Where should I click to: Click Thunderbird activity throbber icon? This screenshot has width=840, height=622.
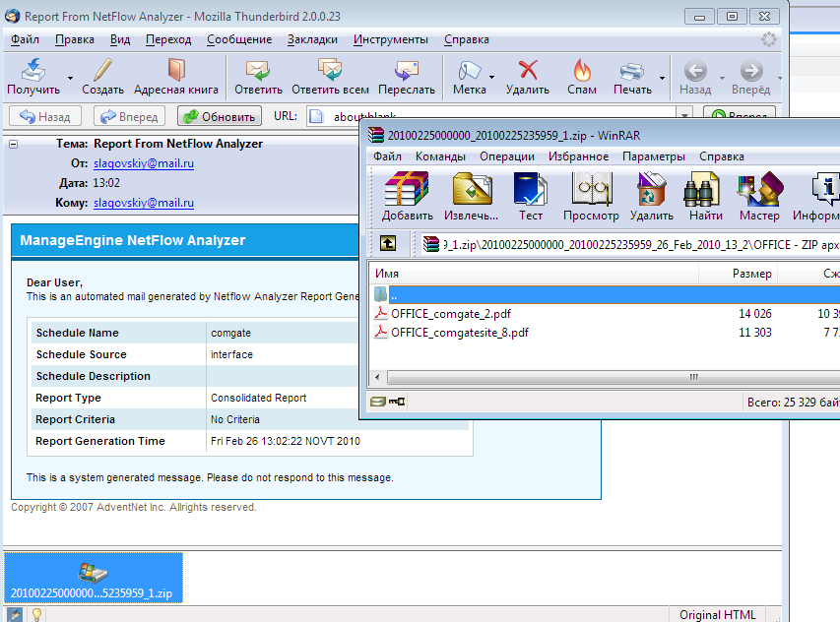click(x=769, y=39)
